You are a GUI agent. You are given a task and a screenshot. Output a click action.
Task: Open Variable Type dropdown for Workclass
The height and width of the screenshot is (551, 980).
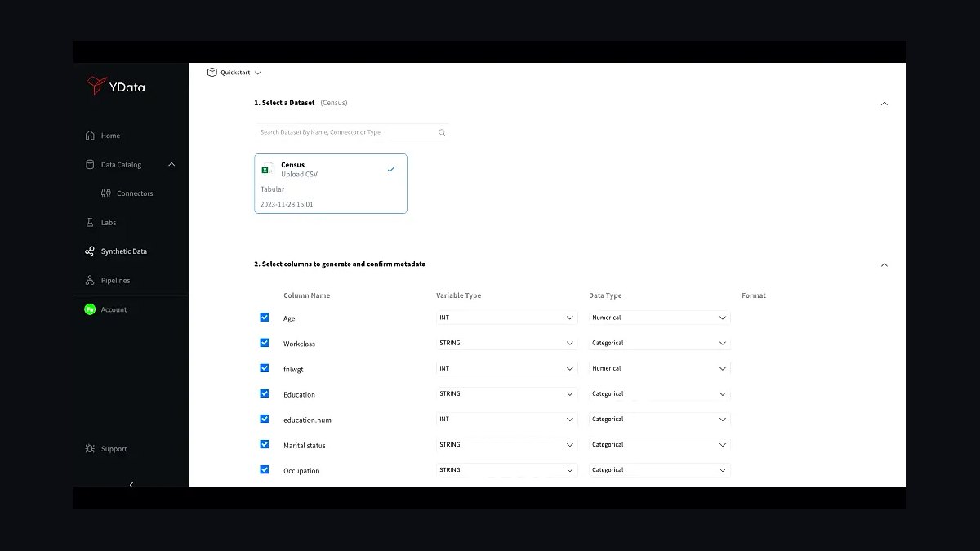click(507, 343)
